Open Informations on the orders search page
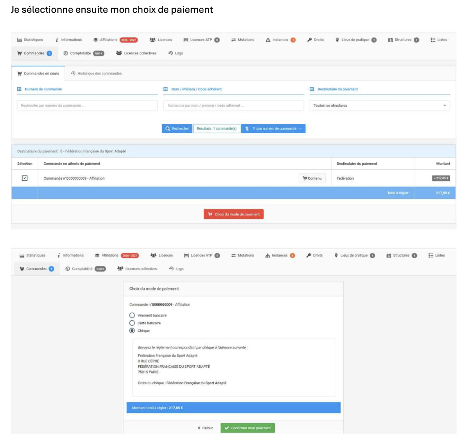The image size is (476, 448). click(69, 40)
